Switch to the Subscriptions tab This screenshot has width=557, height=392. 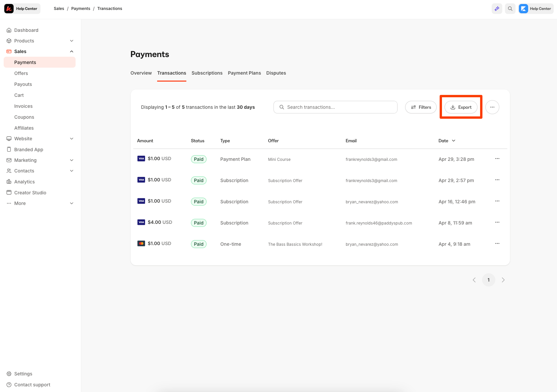[x=207, y=73]
